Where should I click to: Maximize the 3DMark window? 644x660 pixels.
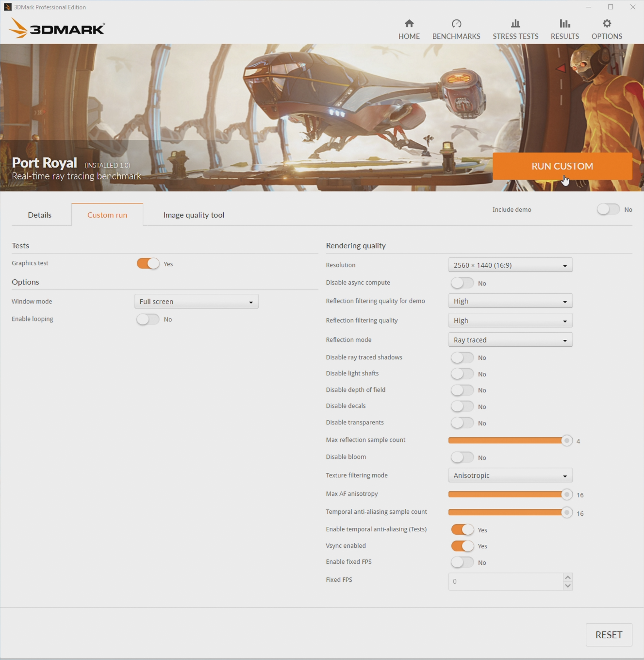click(x=611, y=7)
